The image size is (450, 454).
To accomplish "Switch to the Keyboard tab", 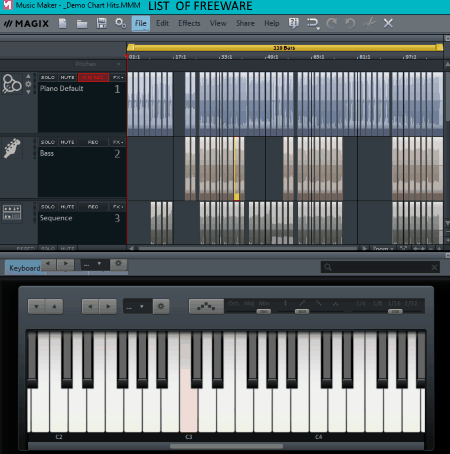I will click(x=24, y=268).
